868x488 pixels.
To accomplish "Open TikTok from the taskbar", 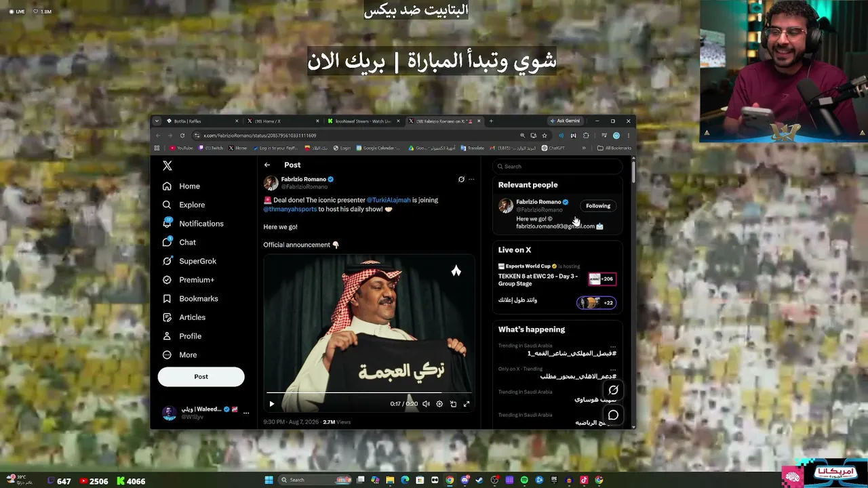I will click(x=584, y=480).
